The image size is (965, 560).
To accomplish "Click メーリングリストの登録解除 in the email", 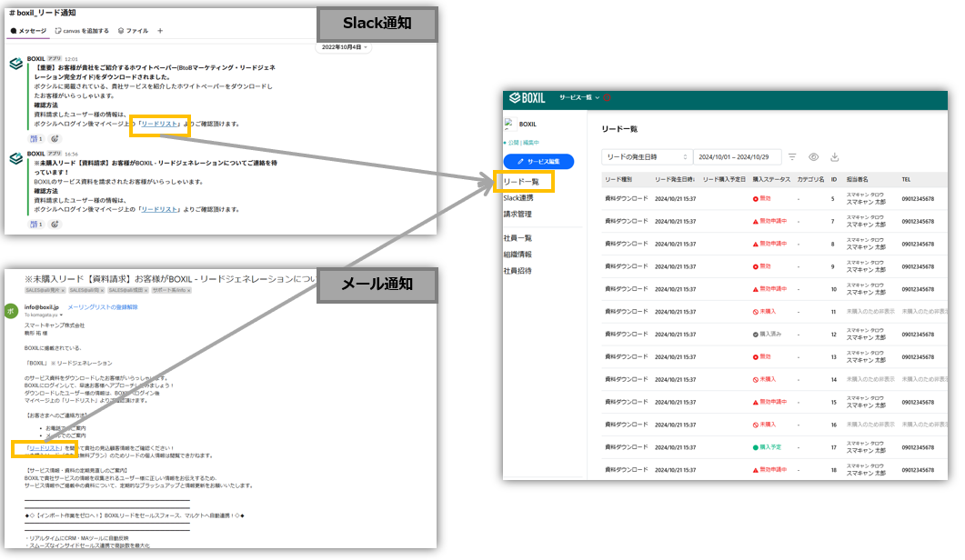I will (103, 306).
